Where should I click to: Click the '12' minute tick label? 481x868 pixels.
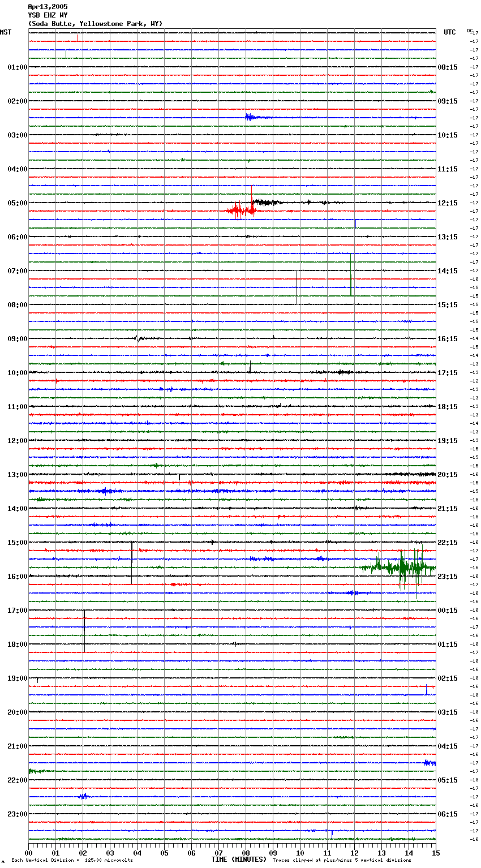click(354, 853)
